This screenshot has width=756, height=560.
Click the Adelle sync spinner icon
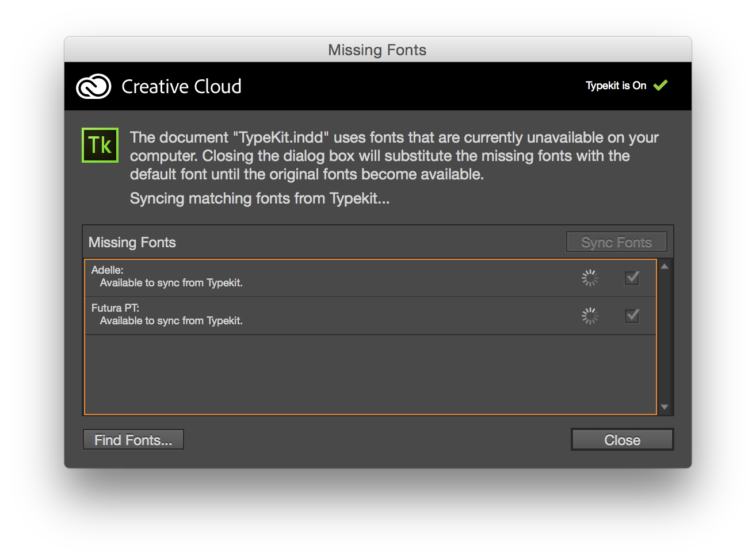pyautogui.click(x=590, y=278)
